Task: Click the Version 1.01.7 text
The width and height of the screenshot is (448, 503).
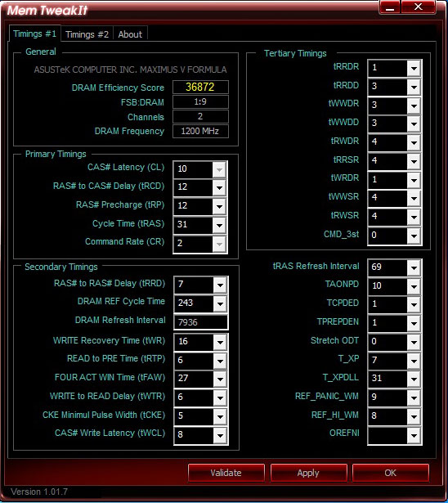Action: [x=39, y=492]
